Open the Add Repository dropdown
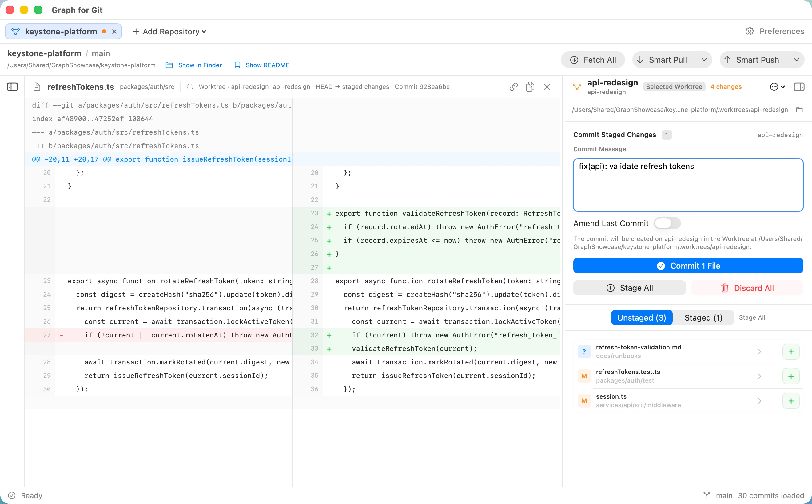 click(x=169, y=32)
